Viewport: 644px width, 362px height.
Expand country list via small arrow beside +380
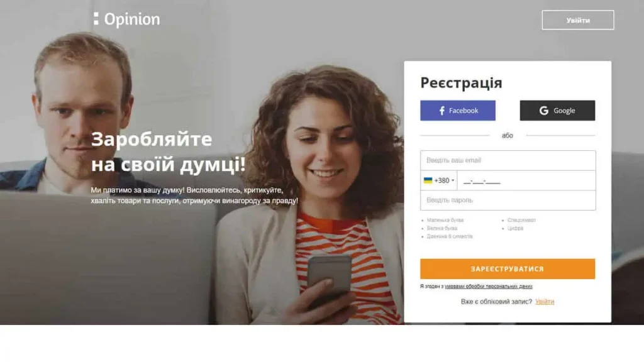[x=453, y=180]
